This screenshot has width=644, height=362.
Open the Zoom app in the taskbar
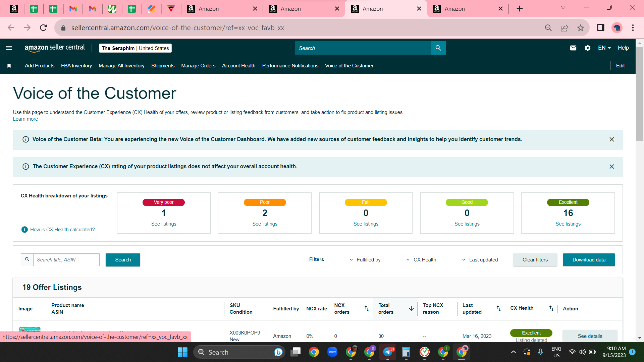pyautogui.click(x=332, y=352)
